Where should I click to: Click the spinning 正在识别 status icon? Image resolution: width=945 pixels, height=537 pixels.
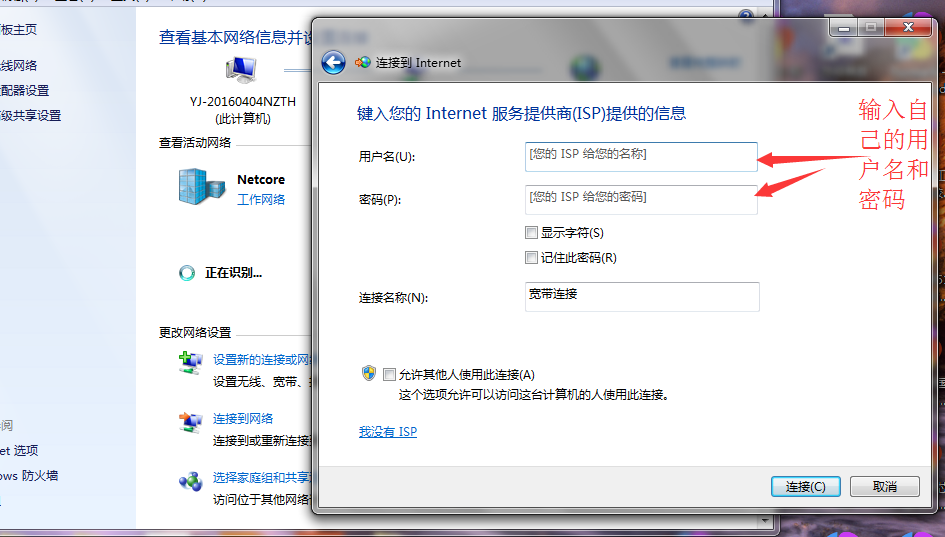point(186,272)
